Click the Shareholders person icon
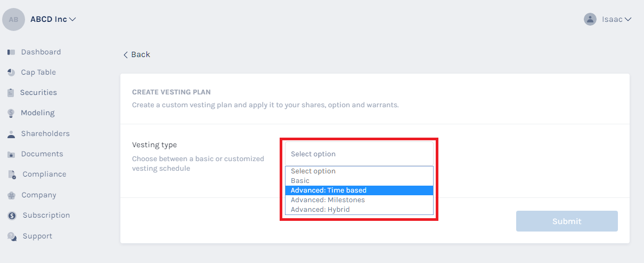The width and height of the screenshot is (644, 263). coord(11,134)
